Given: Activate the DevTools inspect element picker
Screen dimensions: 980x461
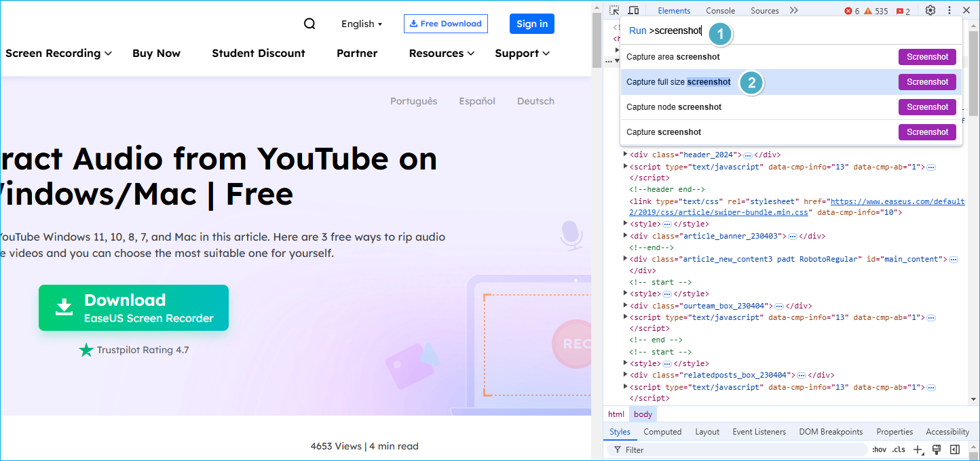Looking at the screenshot, I should (614, 11).
